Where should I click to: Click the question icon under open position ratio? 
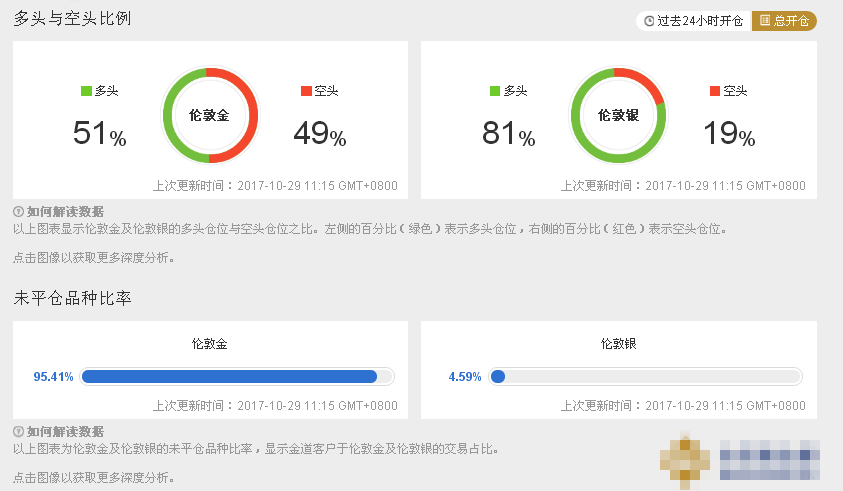[x=18, y=431]
